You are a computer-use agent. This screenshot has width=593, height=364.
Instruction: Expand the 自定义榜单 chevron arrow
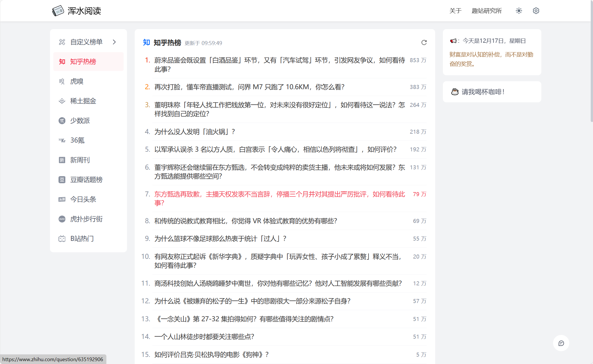pos(114,42)
